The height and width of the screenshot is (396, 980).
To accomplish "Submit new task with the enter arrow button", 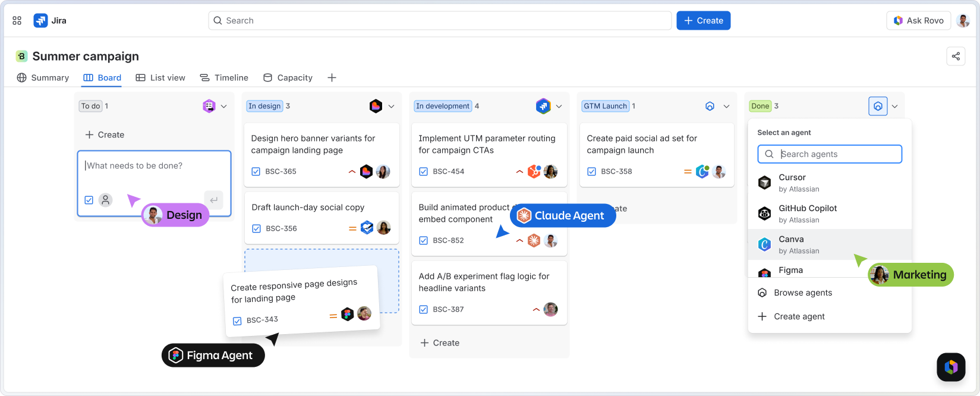I will coord(213,200).
